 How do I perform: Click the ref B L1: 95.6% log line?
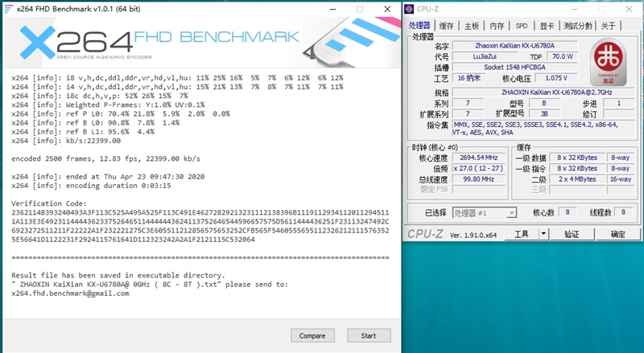click(83, 132)
